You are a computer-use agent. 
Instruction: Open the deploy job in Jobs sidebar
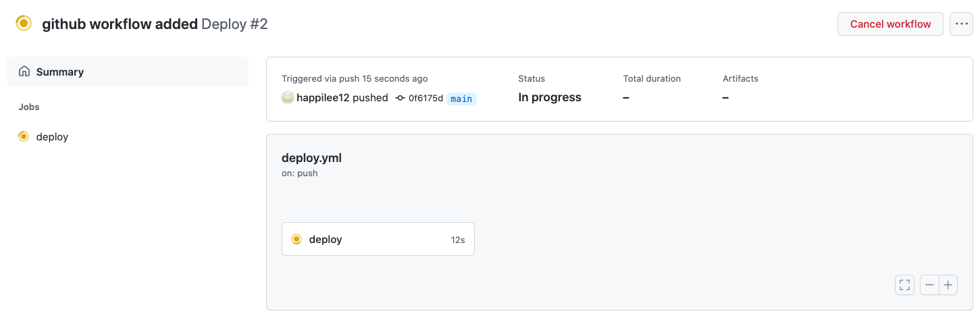point(128,136)
